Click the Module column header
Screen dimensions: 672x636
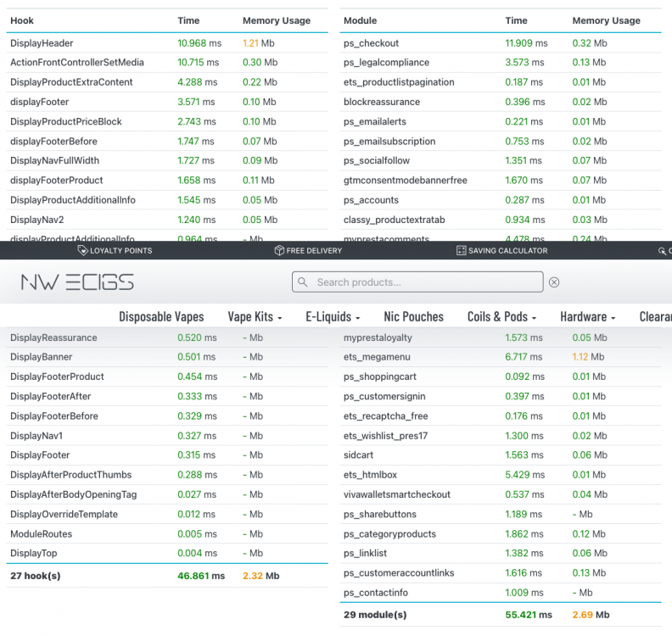(x=360, y=20)
